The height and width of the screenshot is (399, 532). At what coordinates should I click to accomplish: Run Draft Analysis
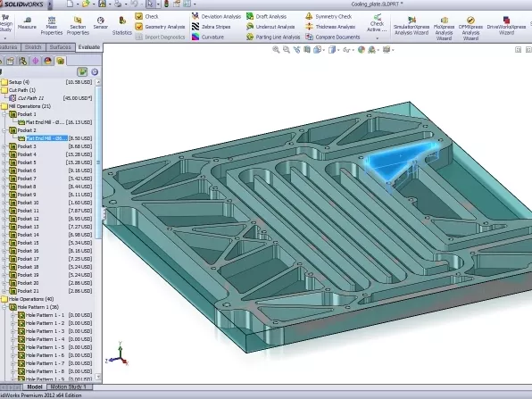point(266,16)
